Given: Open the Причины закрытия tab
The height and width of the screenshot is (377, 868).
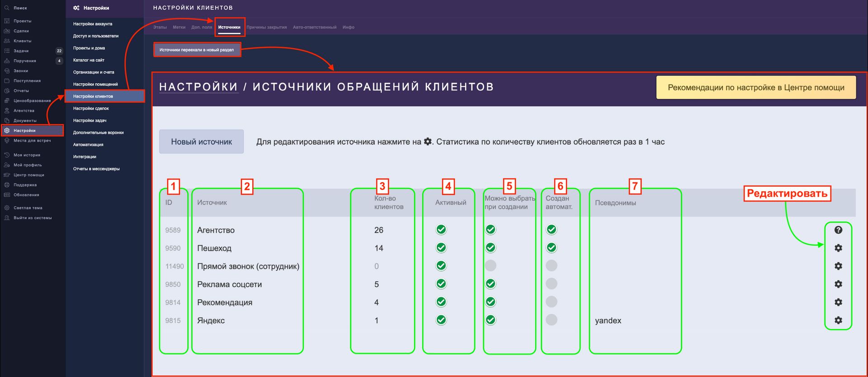Looking at the screenshot, I should coord(267,27).
